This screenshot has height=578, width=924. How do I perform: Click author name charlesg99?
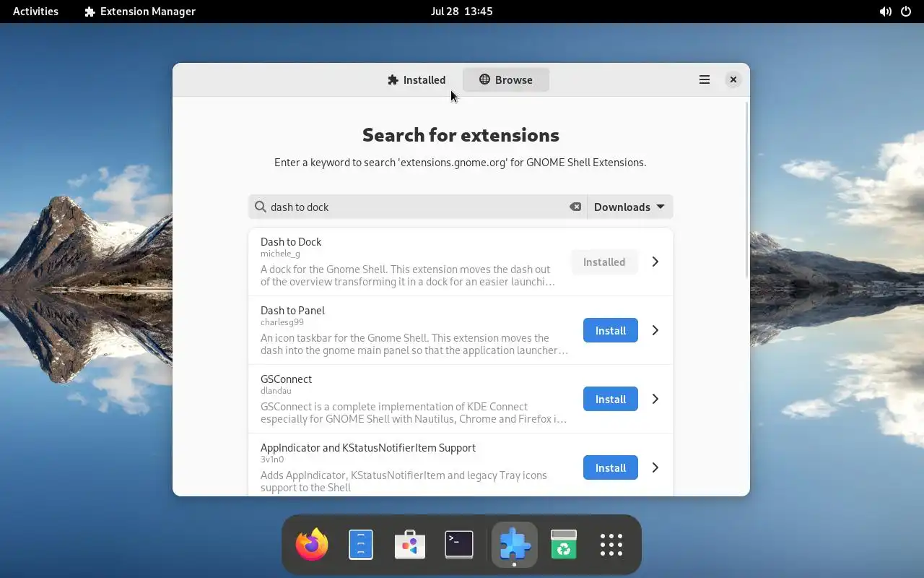(x=282, y=322)
